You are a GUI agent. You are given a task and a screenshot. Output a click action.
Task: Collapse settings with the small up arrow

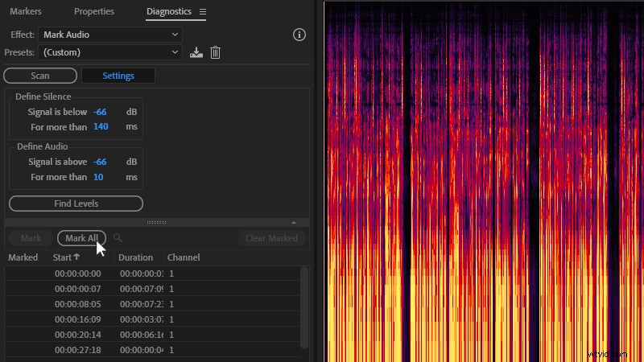pos(294,223)
